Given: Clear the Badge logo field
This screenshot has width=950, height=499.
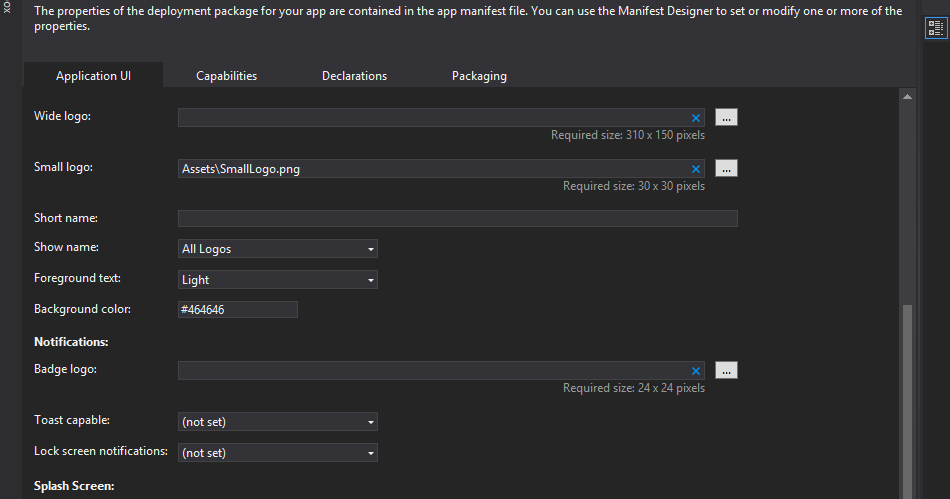Looking at the screenshot, I should 696,371.
